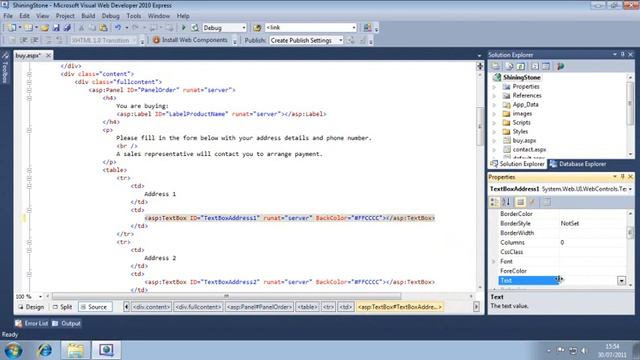
Task: Open the 100 % zoom dropdown
Action: (x=40, y=296)
